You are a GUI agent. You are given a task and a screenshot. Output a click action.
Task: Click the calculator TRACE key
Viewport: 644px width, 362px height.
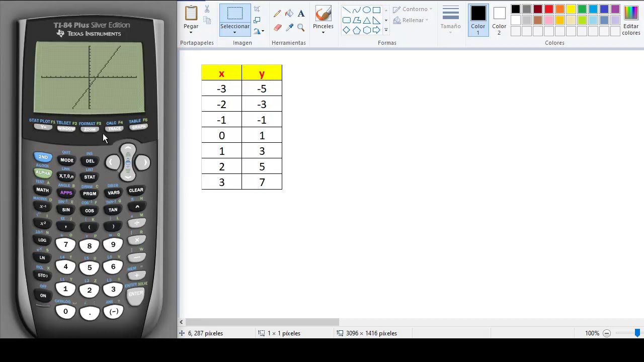tap(114, 129)
